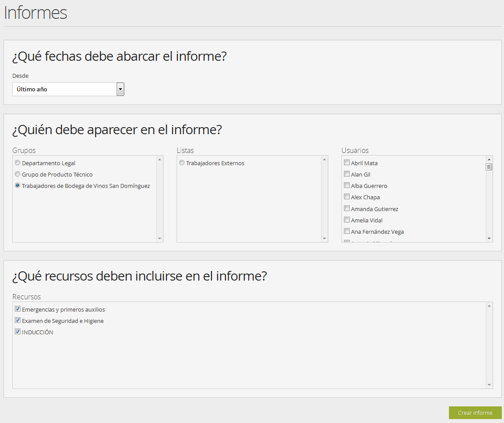Viewport: 504px width, 423px height.
Task: Check the Ana Fernández Vega checkbox
Action: (x=347, y=231)
